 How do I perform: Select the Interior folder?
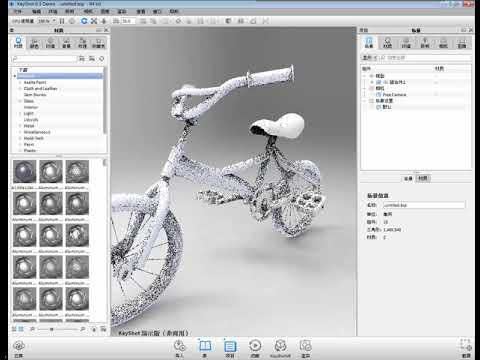click(31, 107)
